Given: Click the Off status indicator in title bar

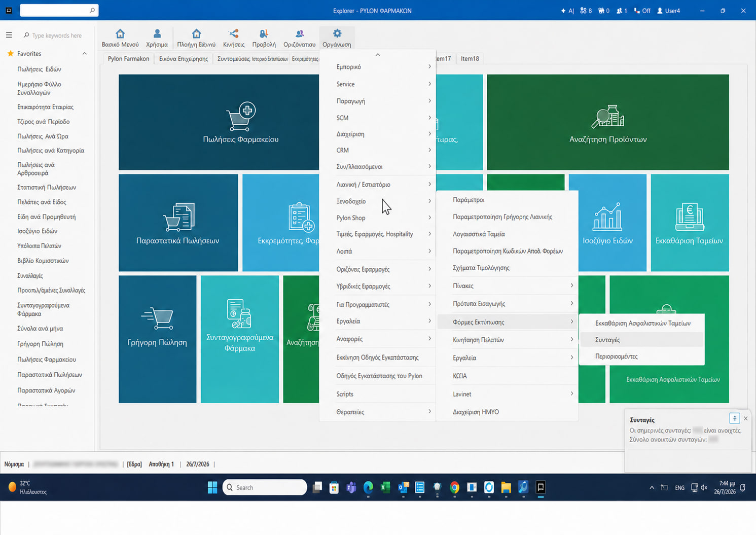Looking at the screenshot, I should pos(642,11).
